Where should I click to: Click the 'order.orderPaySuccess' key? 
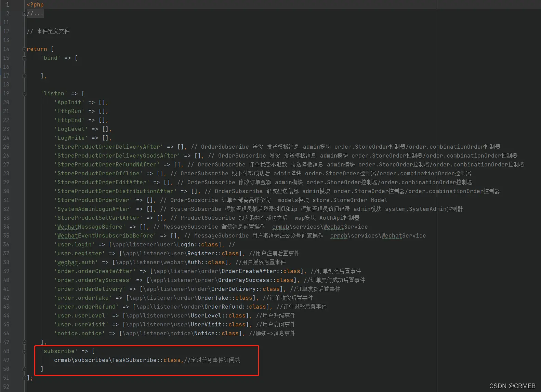coord(93,280)
